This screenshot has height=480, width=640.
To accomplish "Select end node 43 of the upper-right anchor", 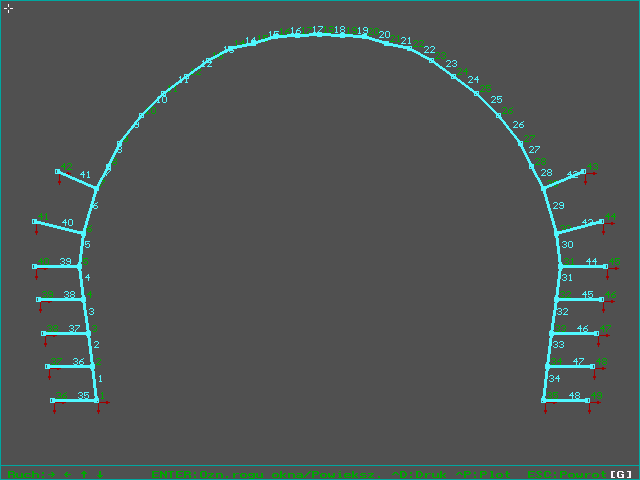I will (584, 172).
